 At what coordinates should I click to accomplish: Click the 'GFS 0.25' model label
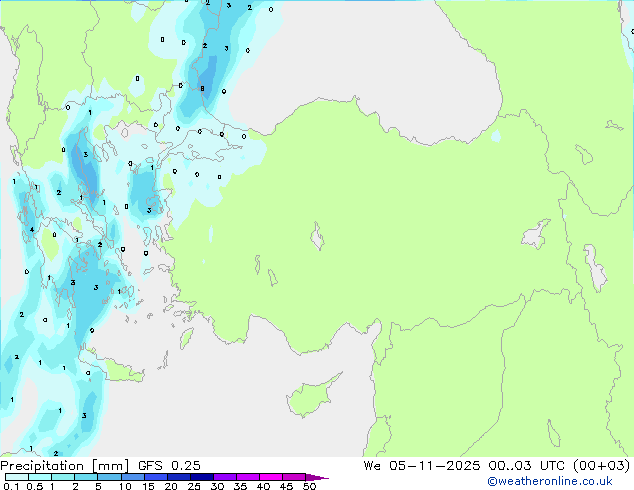(x=169, y=466)
